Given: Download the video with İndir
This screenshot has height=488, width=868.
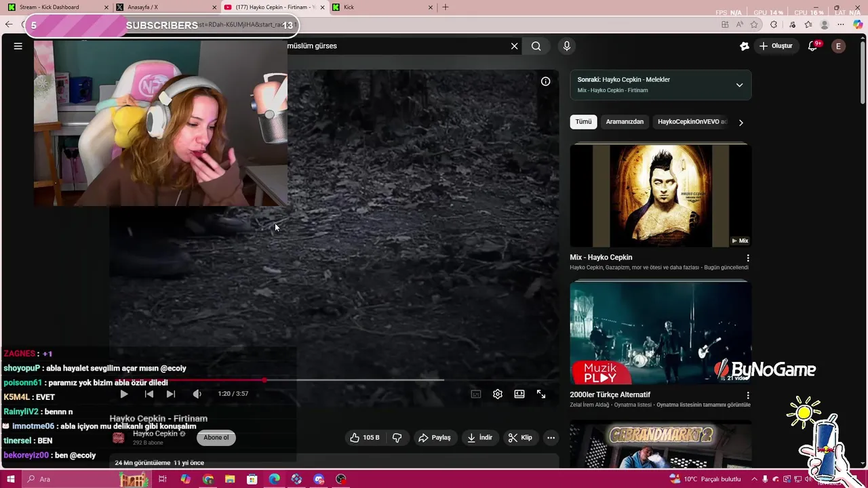Looking at the screenshot, I should (480, 438).
